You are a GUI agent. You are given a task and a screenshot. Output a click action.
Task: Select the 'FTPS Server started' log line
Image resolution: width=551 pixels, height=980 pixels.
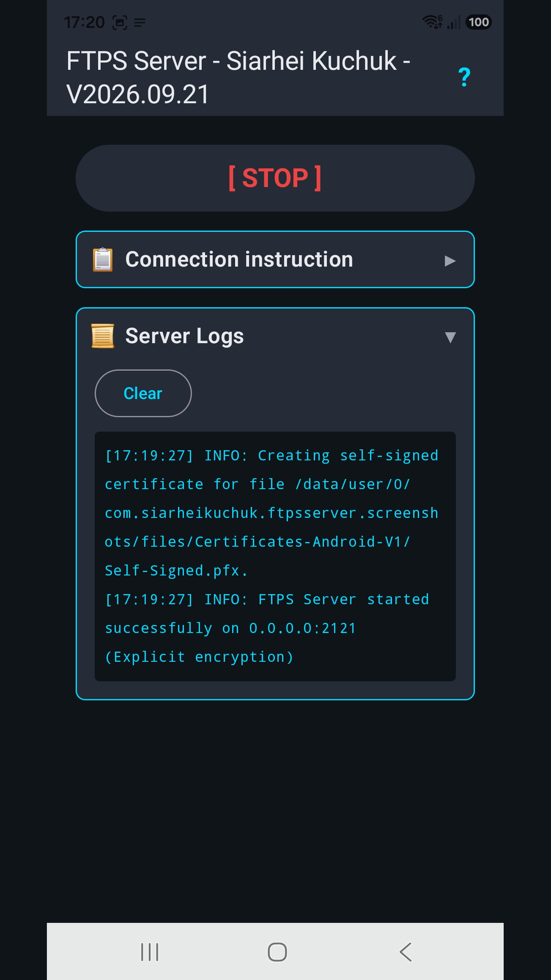pos(267,599)
